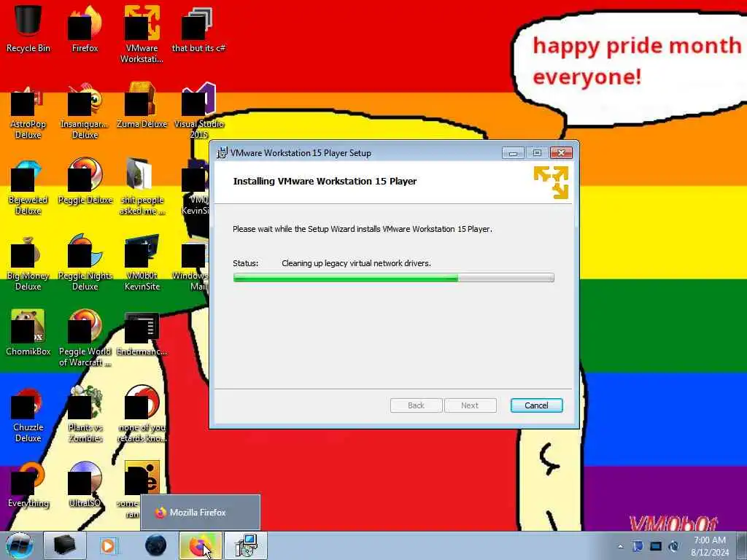Click the disabled Back button
The height and width of the screenshot is (560, 747).
click(x=416, y=405)
